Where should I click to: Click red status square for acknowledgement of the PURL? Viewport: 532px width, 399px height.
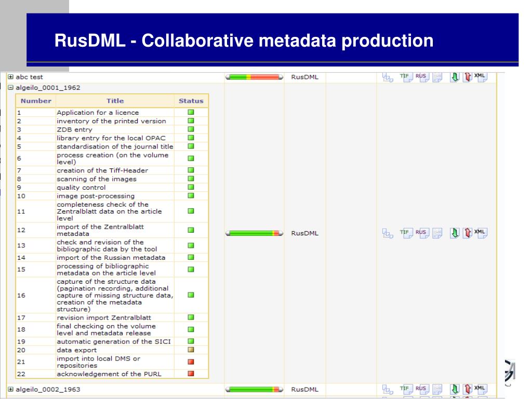[x=191, y=374]
